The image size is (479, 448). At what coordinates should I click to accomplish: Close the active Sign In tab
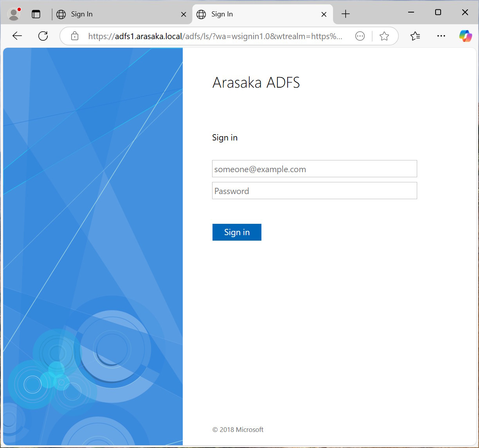(324, 14)
